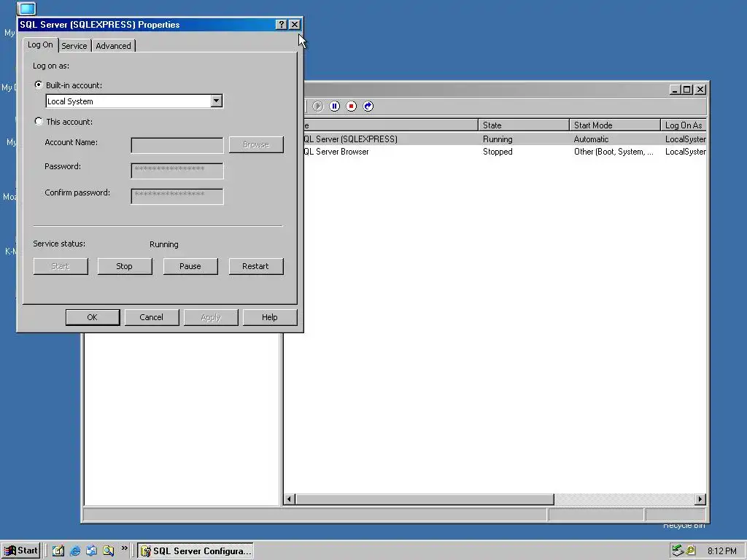Click the Running state cell
This screenshot has height=560, width=747.
pyautogui.click(x=498, y=139)
